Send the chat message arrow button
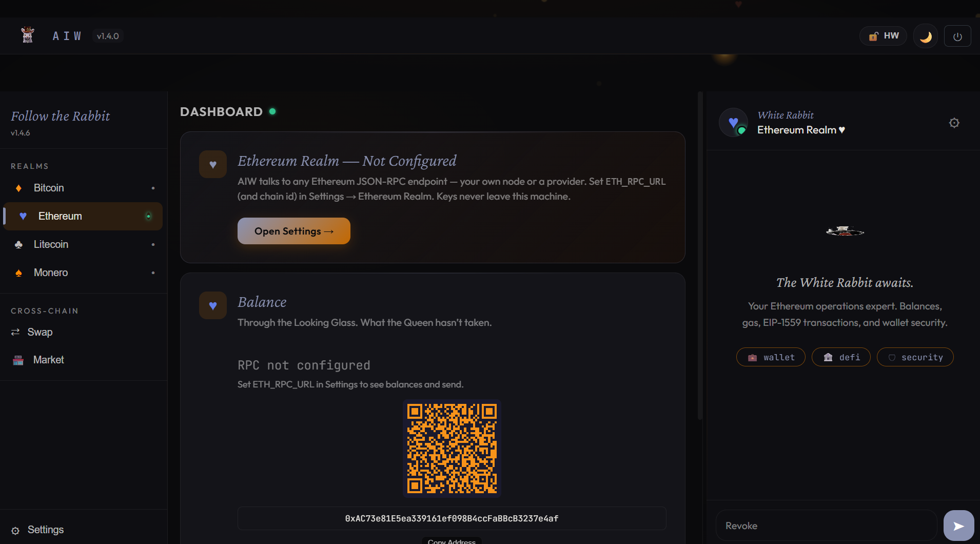Viewport: 980px width, 544px height. click(x=959, y=526)
